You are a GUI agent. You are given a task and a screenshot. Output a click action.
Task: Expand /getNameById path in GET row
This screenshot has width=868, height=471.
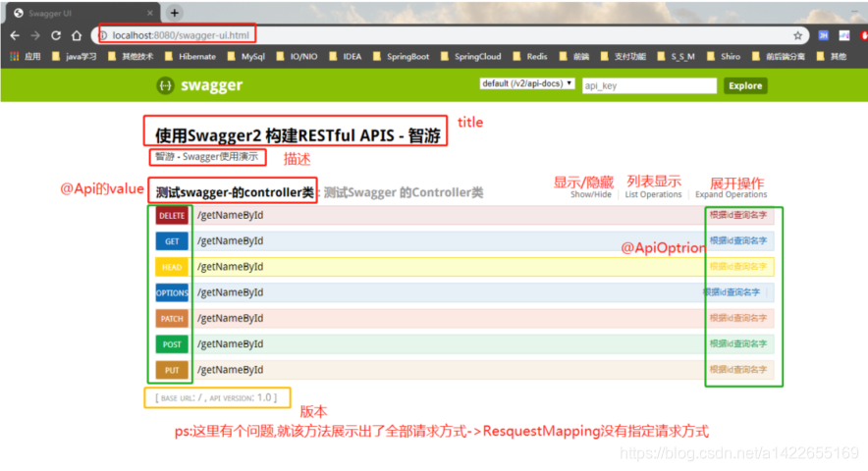click(x=231, y=240)
